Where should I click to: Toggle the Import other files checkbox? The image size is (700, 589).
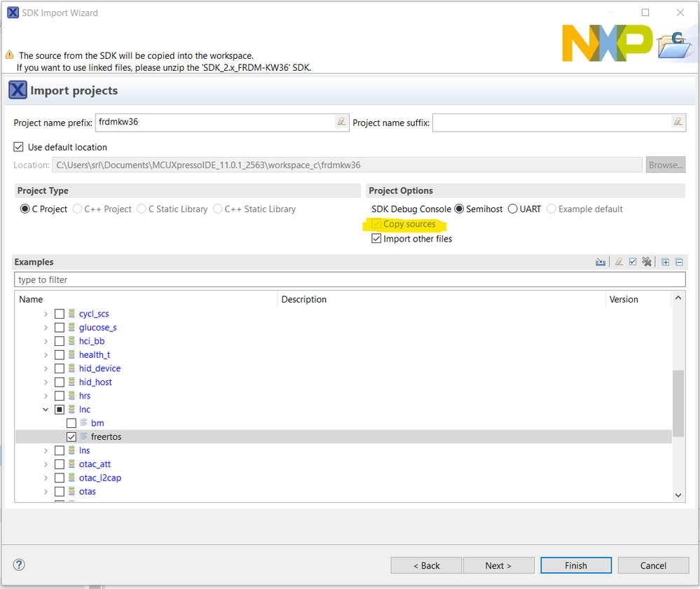376,239
